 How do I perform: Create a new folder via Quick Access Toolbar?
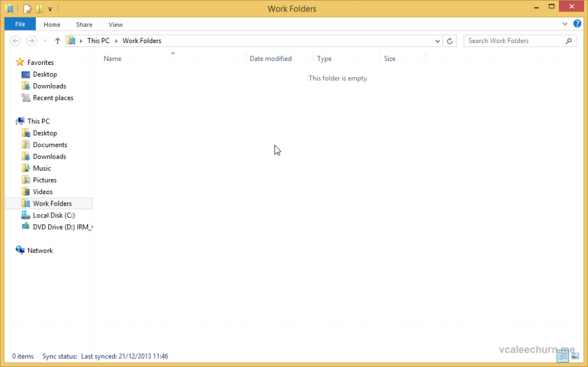click(38, 8)
